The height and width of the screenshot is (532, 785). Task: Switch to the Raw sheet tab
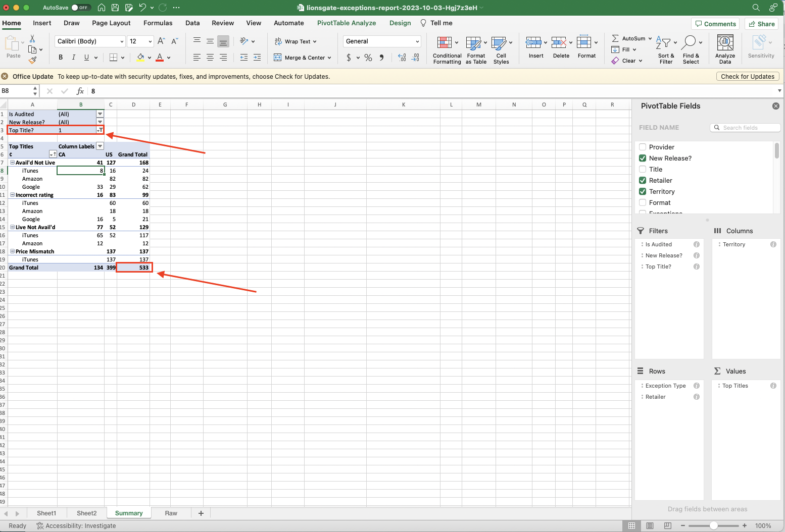click(x=171, y=513)
